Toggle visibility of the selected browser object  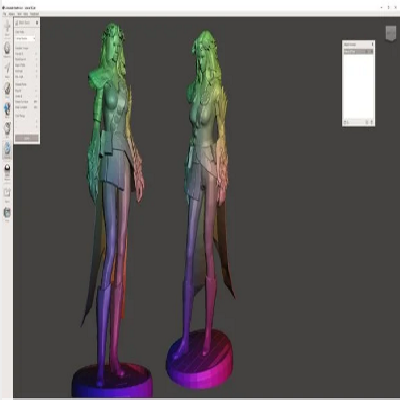369,52
